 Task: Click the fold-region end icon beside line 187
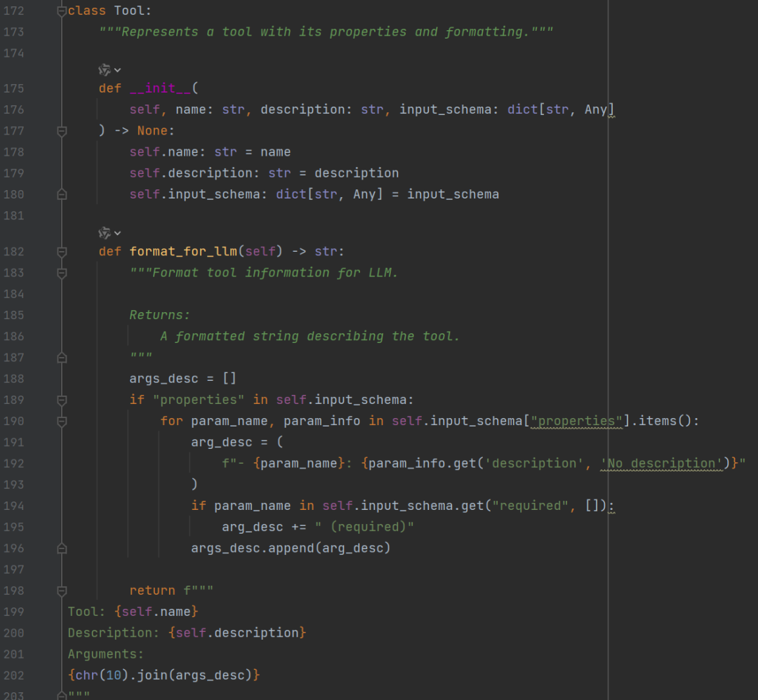(x=61, y=357)
